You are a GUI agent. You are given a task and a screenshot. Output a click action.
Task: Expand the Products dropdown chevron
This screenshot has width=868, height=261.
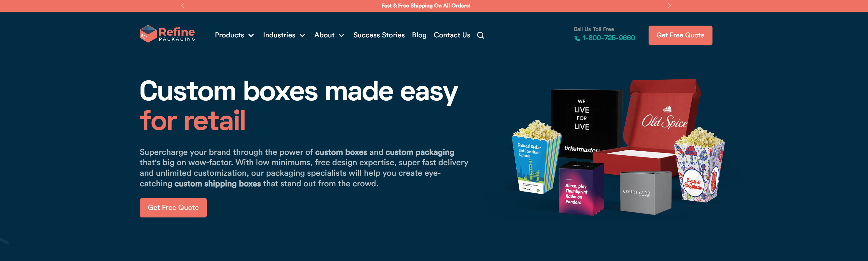click(x=251, y=36)
